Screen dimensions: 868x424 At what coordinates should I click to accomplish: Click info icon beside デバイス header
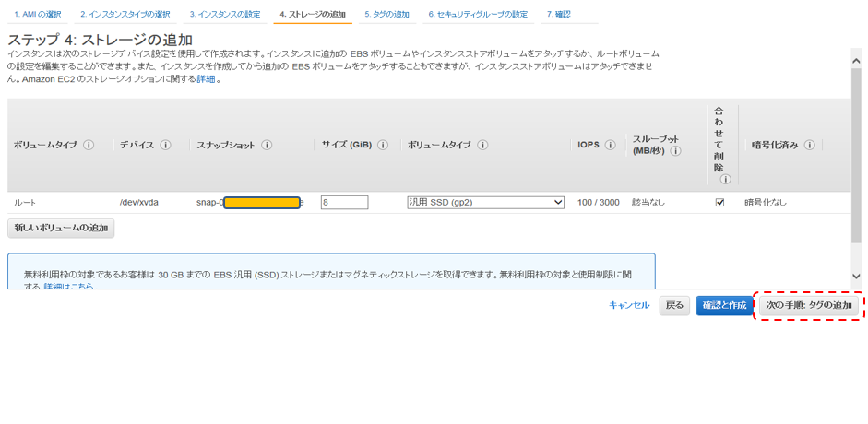click(x=165, y=145)
